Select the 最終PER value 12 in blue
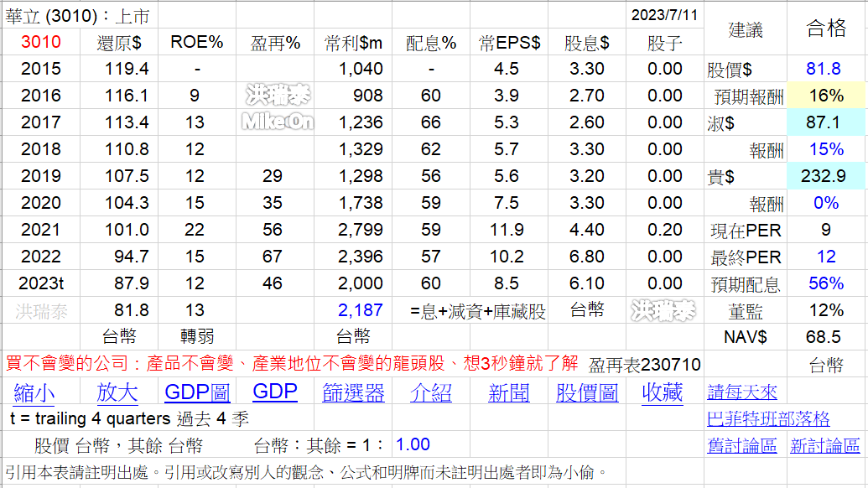868x488 pixels. pyautogui.click(x=826, y=257)
